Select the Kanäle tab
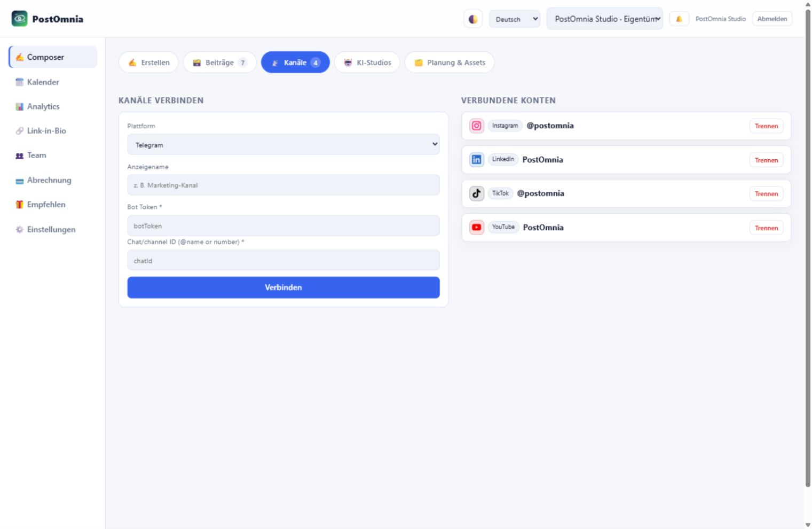The image size is (812, 529). pyautogui.click(x=295, y=63)
